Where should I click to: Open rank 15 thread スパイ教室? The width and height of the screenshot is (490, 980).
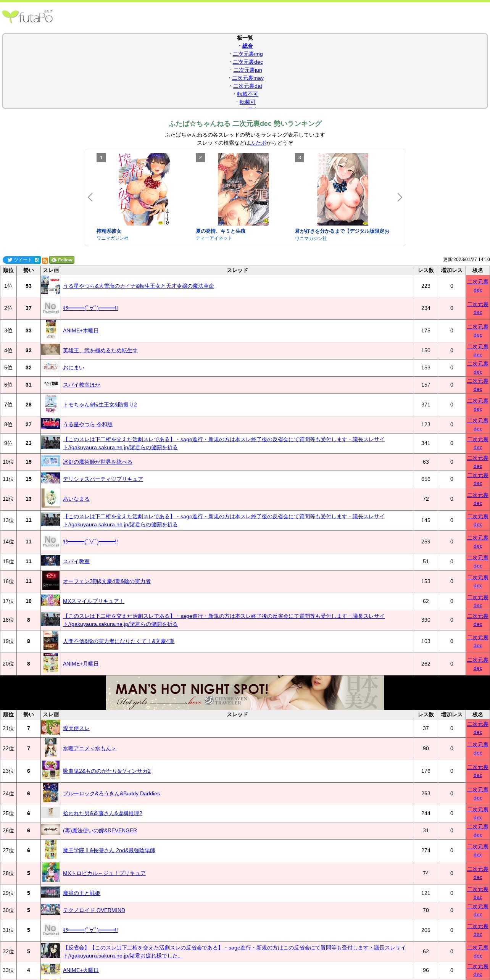(76, 561)
